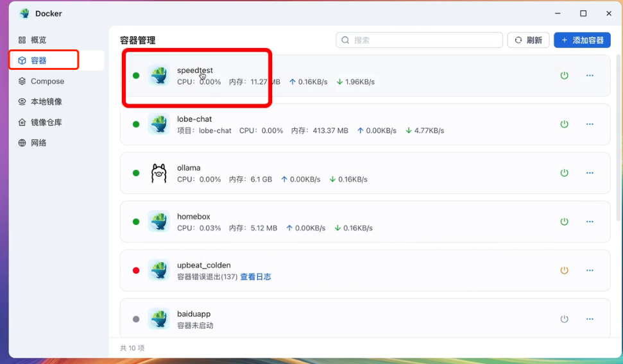Click the upbeat_colden container icon
The height and width of the screenshot is (364, 623).
pyautogui.click(x=159, y=270)
